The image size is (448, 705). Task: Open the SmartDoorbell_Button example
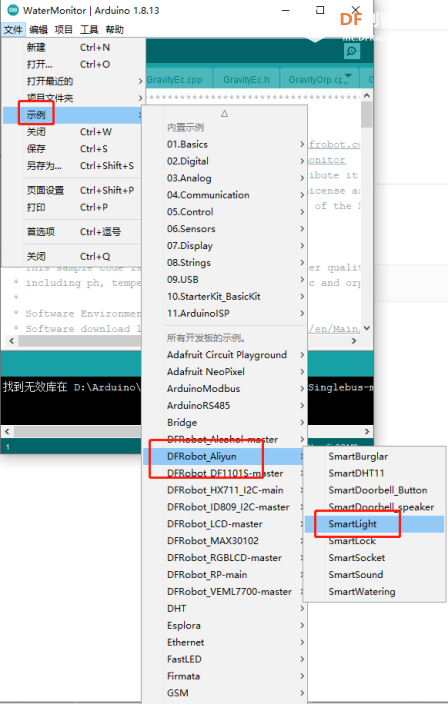tap(375, 490)
